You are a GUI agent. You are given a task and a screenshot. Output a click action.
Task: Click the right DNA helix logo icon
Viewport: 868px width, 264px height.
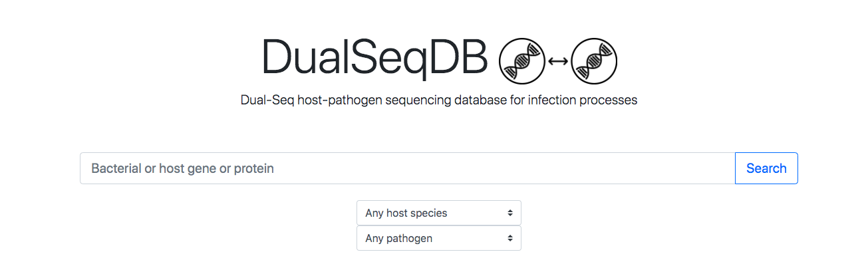[595, 61]
